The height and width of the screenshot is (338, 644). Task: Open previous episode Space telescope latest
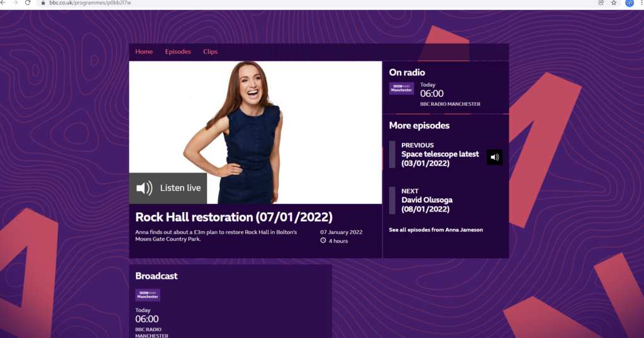click(x=440, y=159)
